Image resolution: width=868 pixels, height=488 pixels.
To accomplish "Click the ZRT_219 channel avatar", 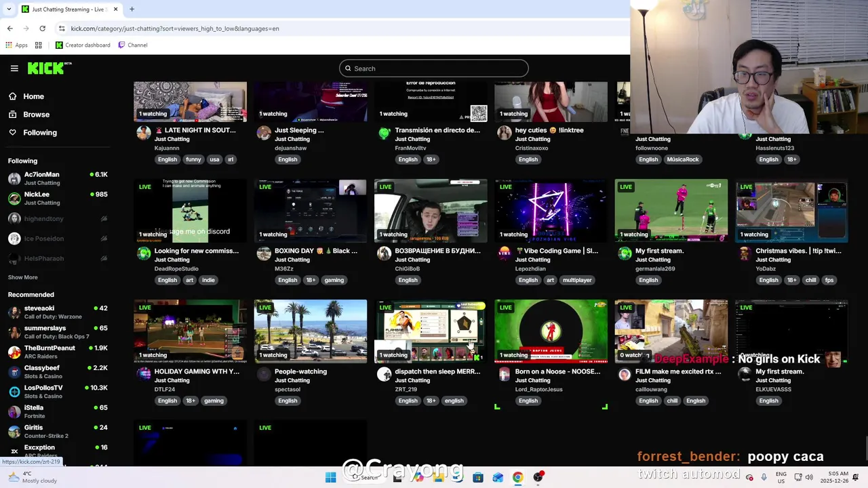I will [x=384, y=374].
